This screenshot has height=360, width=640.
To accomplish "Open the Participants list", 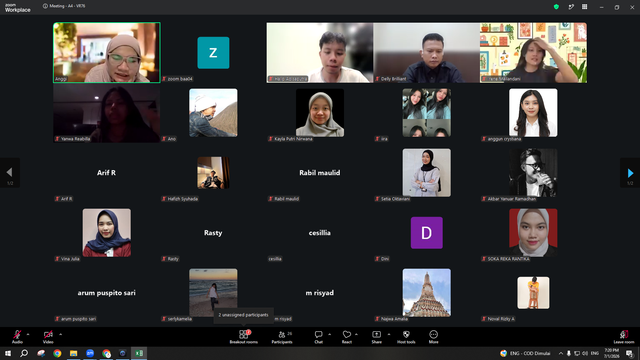I will point(282,337).
